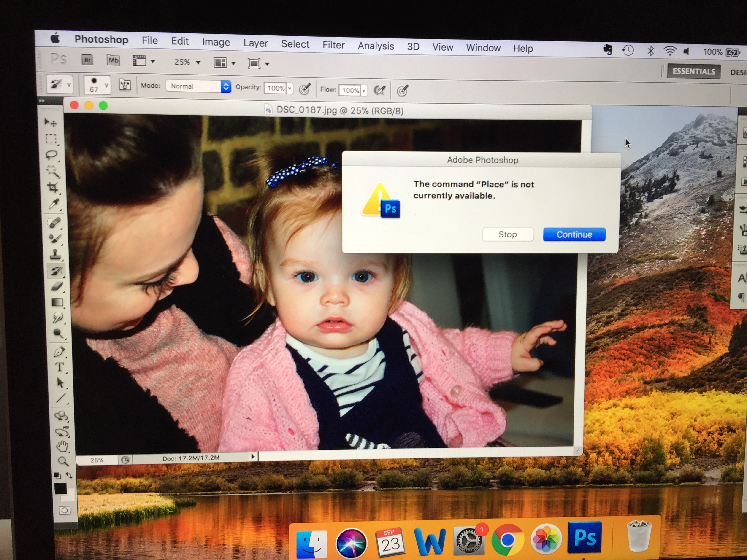
Task: Expand the Opacity 100% dropdown arrow
Action: tap(290, 89)
